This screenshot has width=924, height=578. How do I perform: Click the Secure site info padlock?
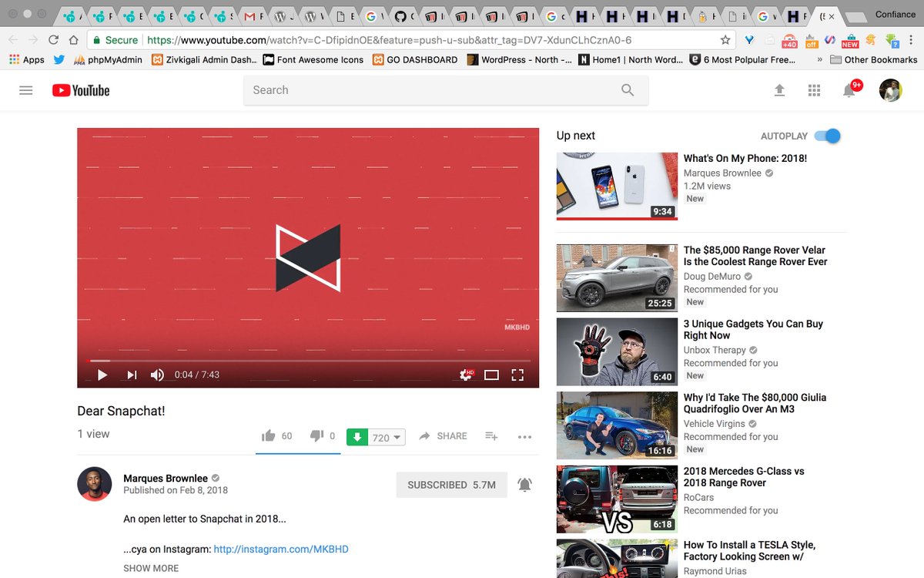115,40
